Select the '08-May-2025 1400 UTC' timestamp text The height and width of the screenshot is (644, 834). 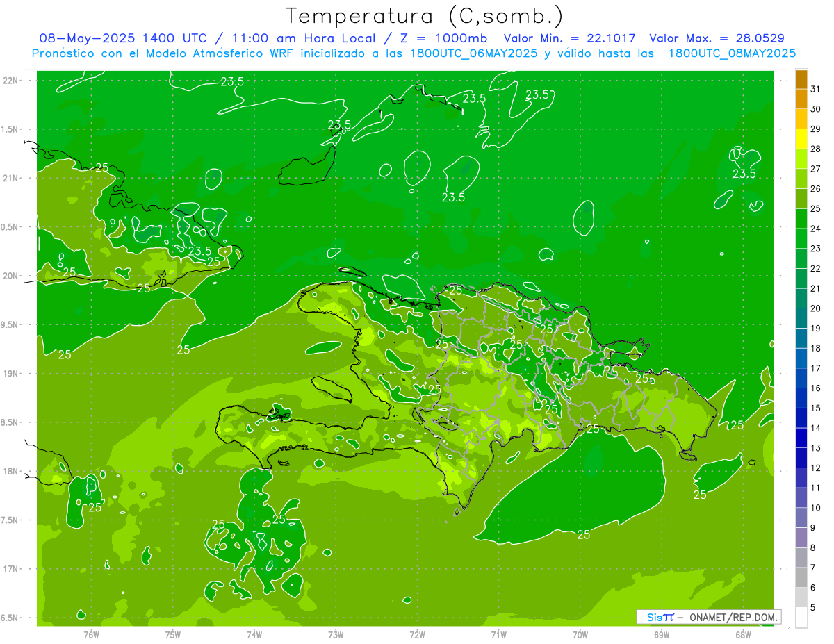[x=122, y=38]
